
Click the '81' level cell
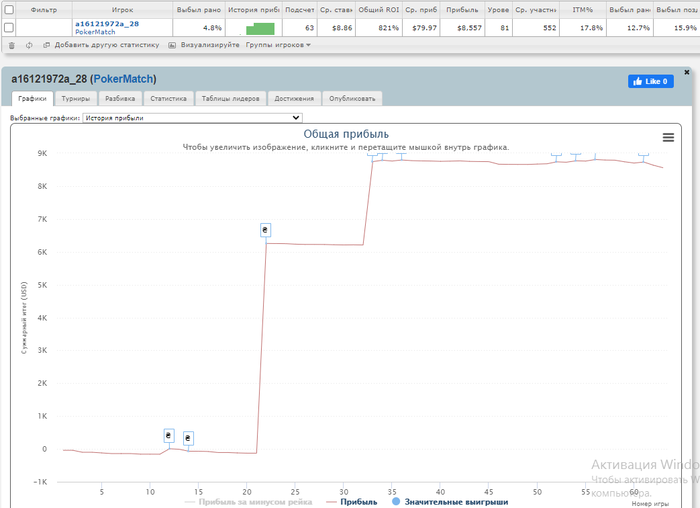click(x=498, y=28)
